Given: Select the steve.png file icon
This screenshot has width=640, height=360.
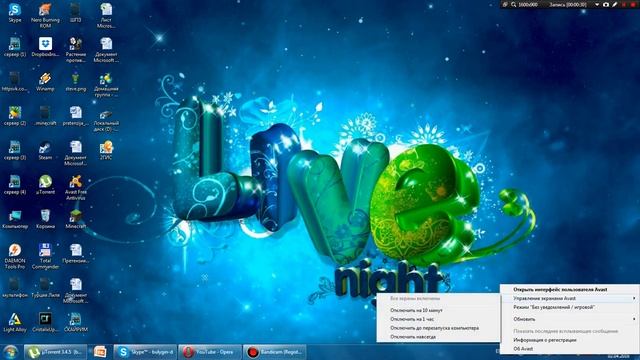Looking at the screenshot, I should [x=76, y=81].
